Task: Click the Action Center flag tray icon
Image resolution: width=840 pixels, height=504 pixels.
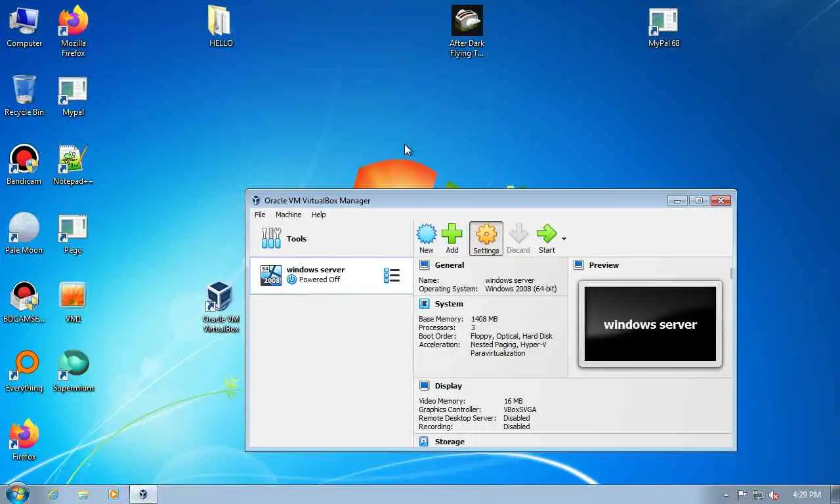Action: coord(742,495)
